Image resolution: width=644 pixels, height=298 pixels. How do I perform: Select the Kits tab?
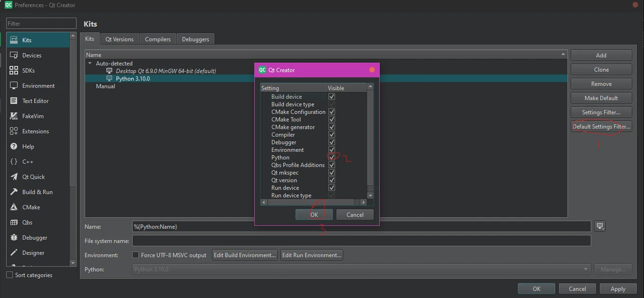(x=90, y=39)
